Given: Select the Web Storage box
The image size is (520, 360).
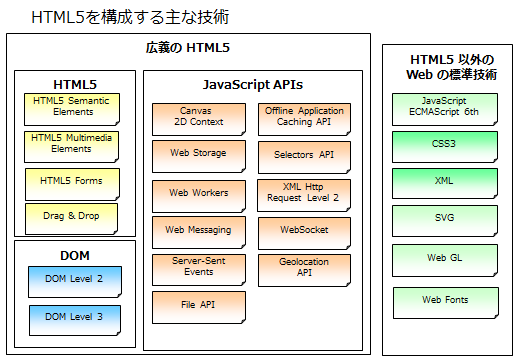Looking at the screenshot, I should pyautogui.click(x=199, y=156).
